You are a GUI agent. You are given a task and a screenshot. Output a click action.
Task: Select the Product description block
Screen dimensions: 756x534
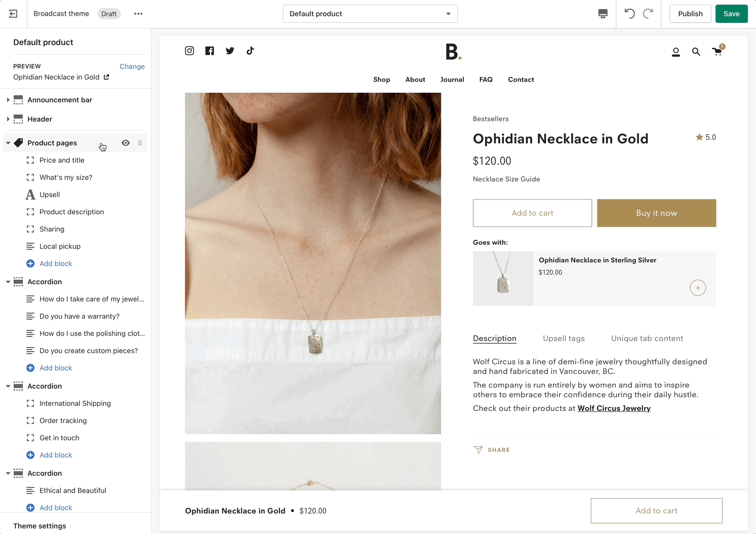pos(71,212)
